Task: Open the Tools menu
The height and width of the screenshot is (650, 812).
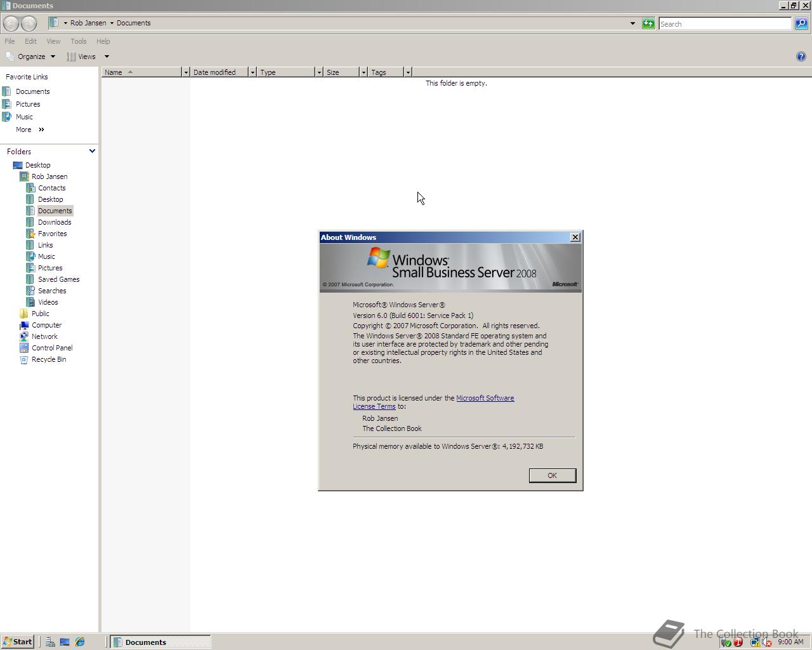Action: 78,41
